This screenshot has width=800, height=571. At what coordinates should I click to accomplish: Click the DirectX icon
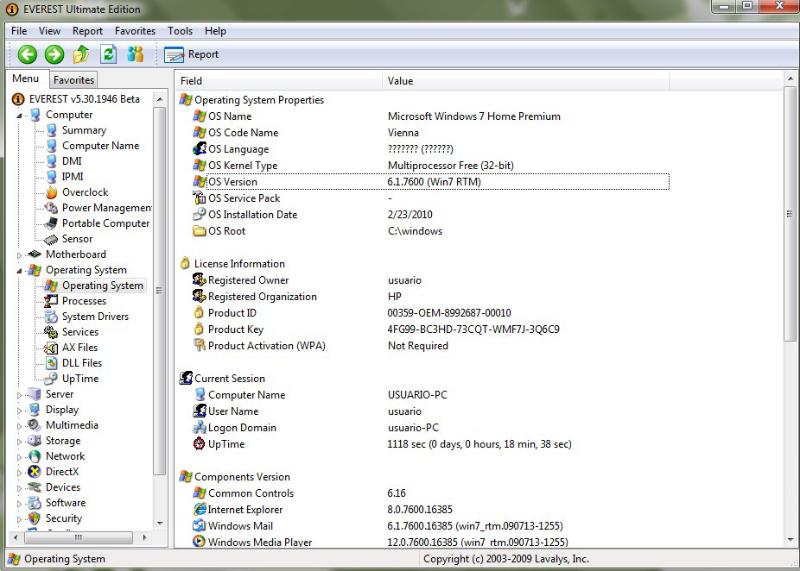point(35,471)
